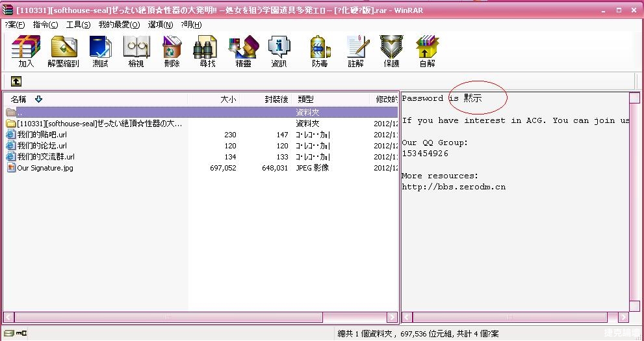Click the drive icon in status bar

8,334
